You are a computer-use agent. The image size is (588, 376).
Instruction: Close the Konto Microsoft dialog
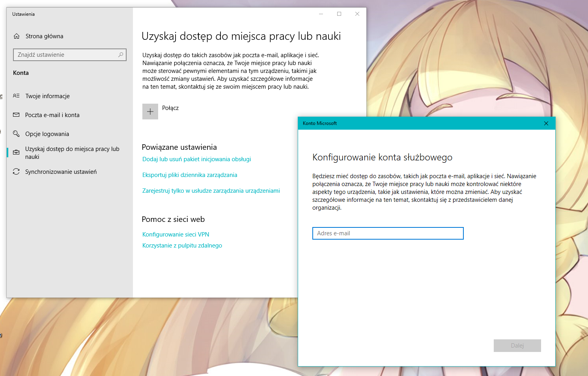(x=546, y=123)
